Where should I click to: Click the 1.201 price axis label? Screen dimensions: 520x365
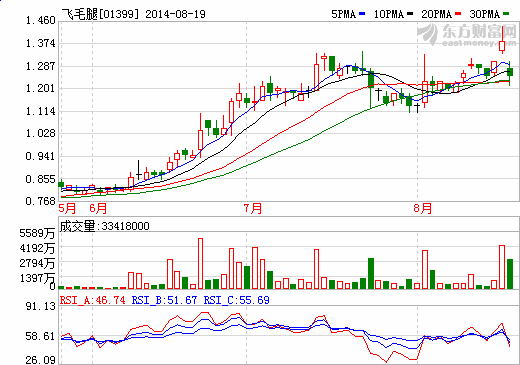coord(41,88)
